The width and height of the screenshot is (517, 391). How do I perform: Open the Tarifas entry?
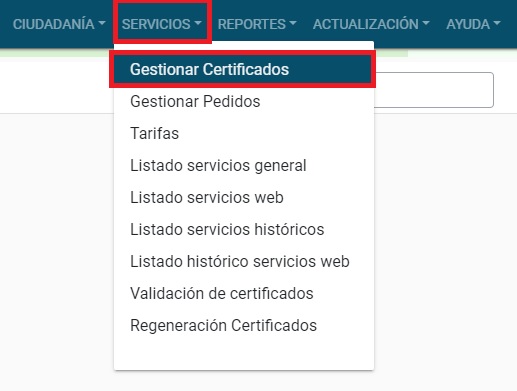(244, 133)
